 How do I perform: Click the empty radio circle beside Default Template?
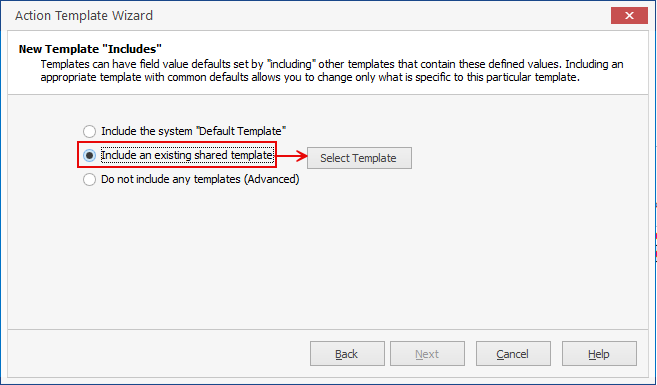click(x=89, y=131)
